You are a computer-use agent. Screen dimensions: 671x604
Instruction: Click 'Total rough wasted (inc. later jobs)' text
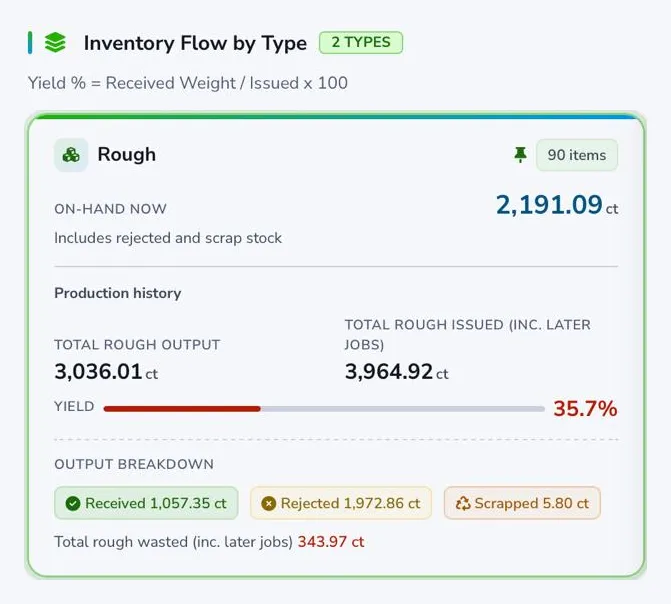click(173, 542)
